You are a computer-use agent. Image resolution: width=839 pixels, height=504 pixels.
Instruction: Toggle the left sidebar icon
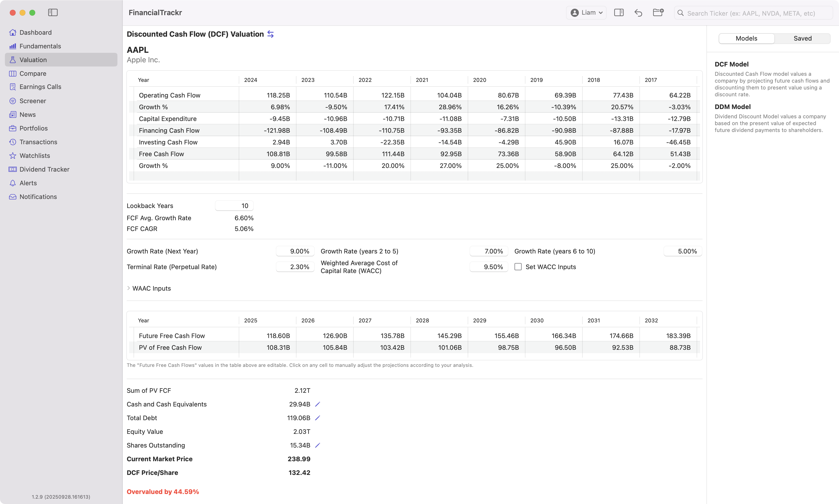tap(53, 12)
